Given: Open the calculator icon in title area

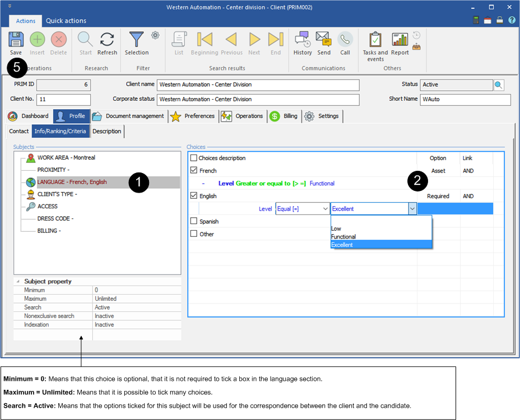Looking at the screenshot, I should (x=476, y=20).
